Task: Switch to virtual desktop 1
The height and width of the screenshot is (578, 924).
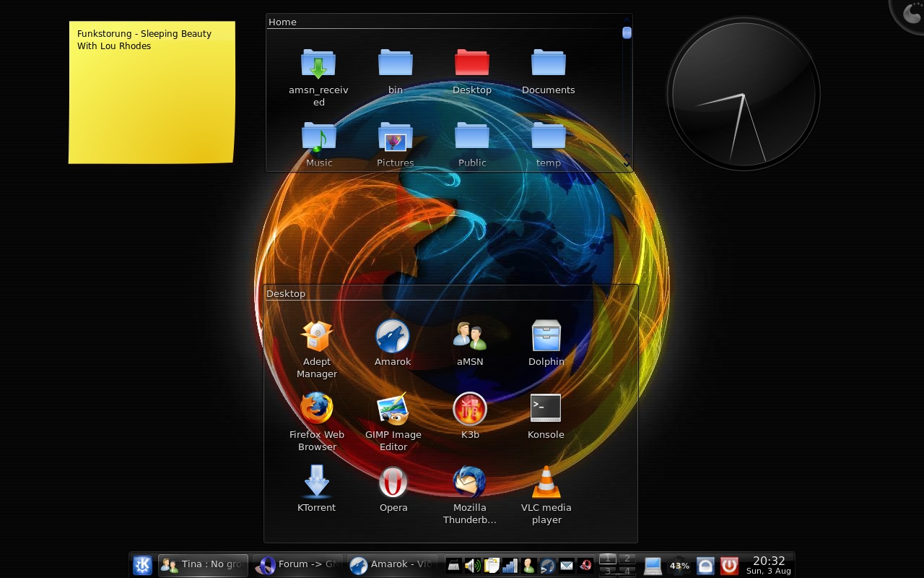Action: pyautogui.click(x=608, y=559)
